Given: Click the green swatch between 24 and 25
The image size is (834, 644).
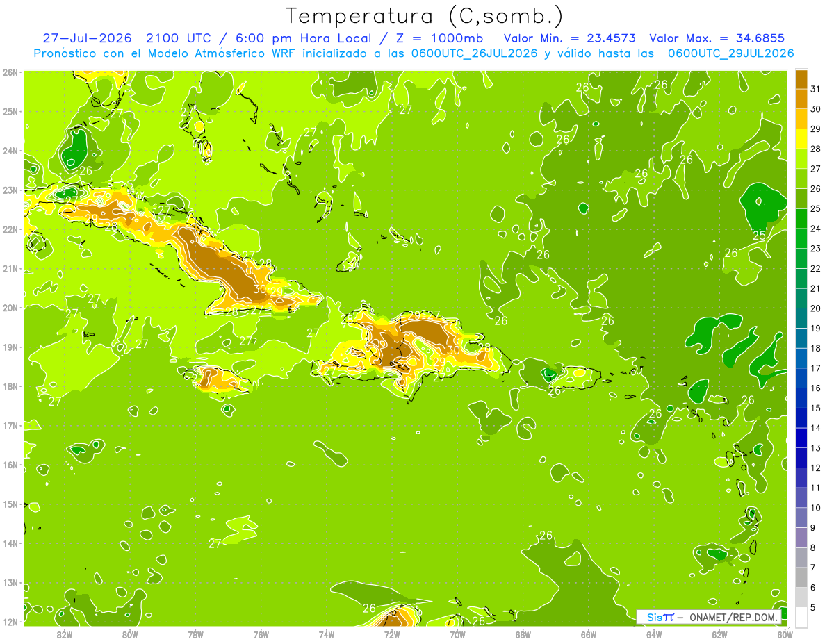Looking at the screenshot, I should pos(801,219).
